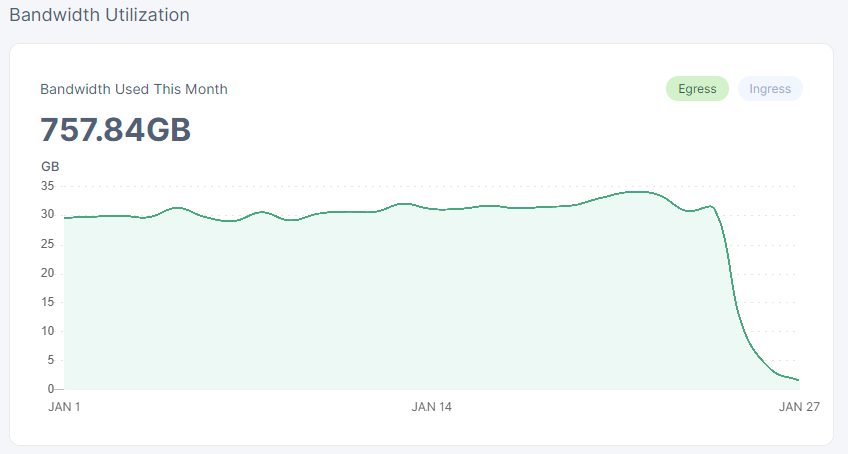Screen dimensions: 848x454
Task: Click the 10 y-axis label
Action: pyautogui.click(x=47, y=331)
